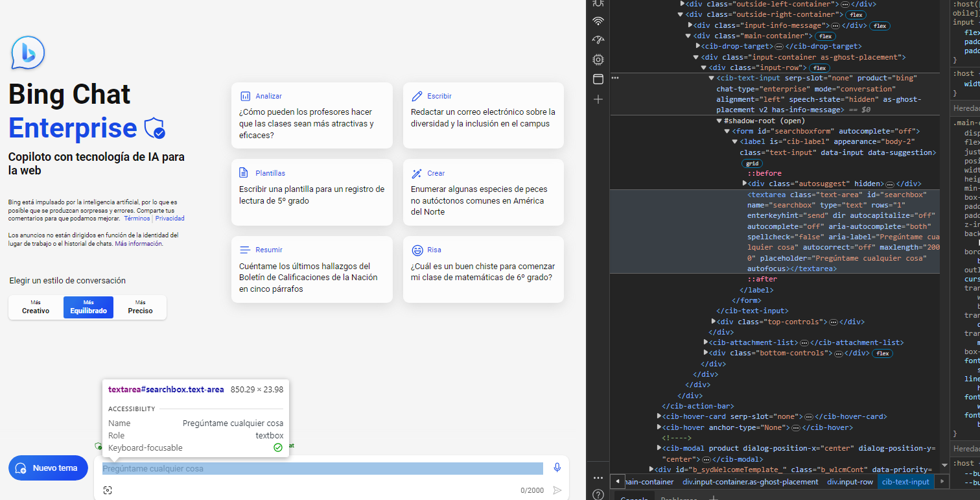Click the plus icon to add DevTools tool
980x500 pixels.
598,99
